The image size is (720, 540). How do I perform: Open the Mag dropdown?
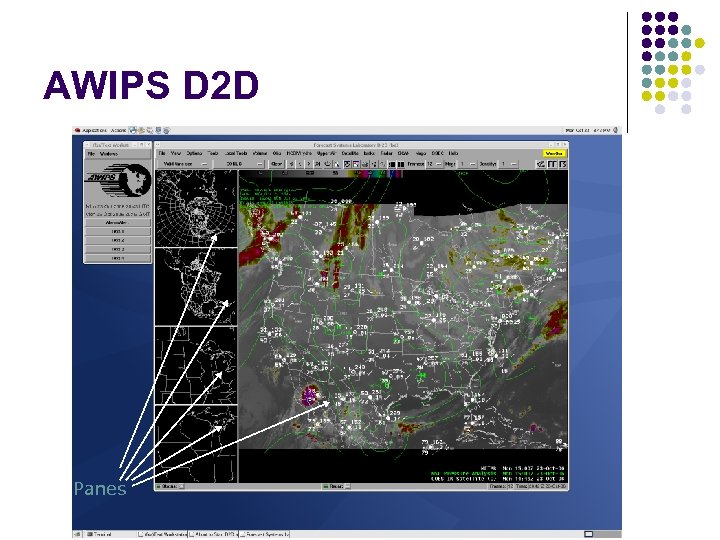point(468,164)
